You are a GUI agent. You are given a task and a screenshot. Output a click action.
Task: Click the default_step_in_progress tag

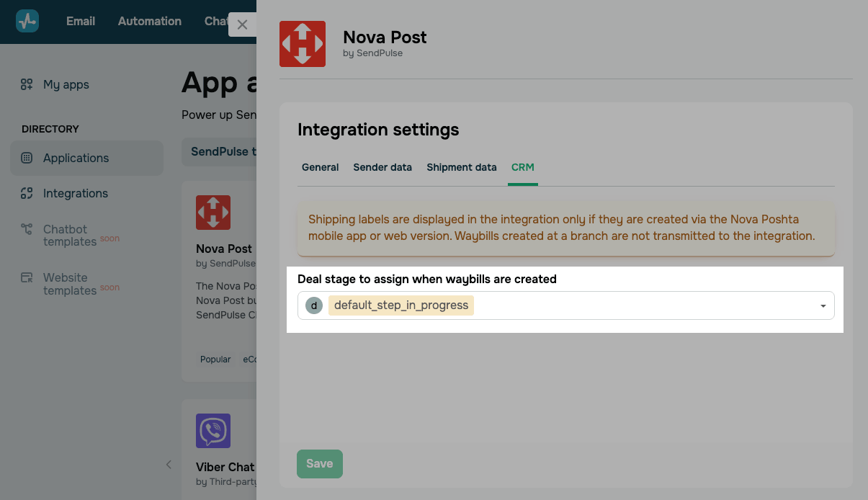coord(401,305)
